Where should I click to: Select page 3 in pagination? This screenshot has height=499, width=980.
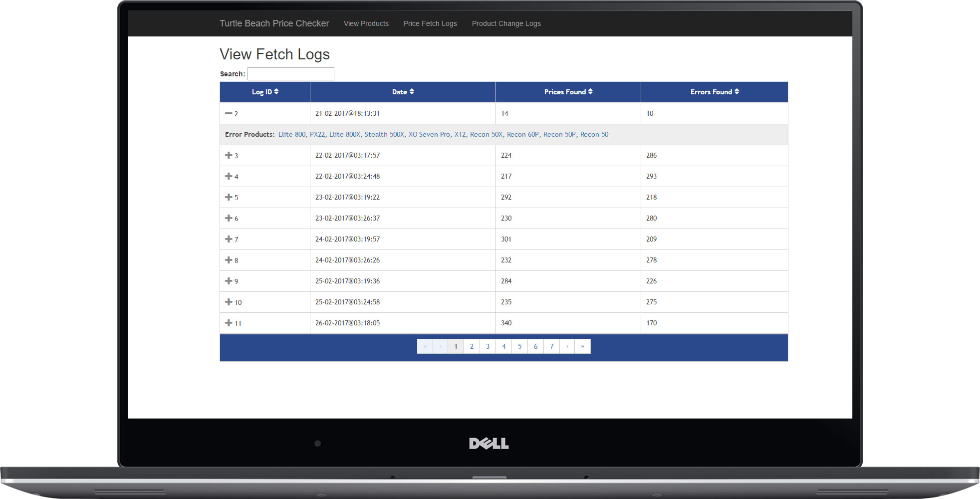tap(488, 346)
